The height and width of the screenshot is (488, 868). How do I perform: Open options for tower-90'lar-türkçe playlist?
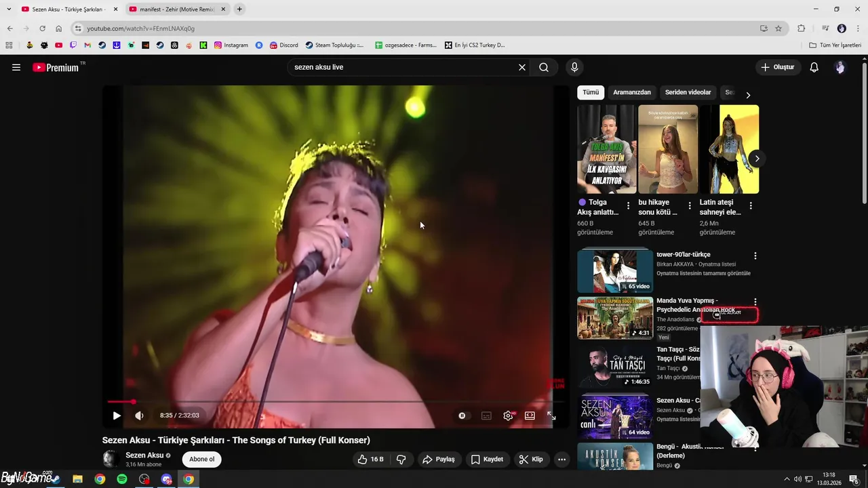tap(755, 256)
